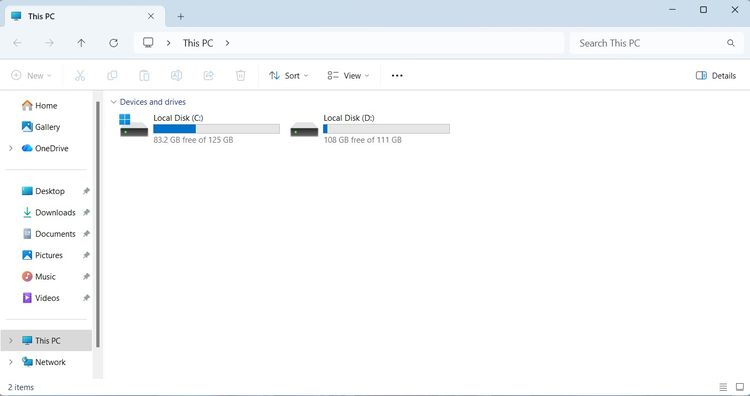Collapse the Devices and drives group

113,102
